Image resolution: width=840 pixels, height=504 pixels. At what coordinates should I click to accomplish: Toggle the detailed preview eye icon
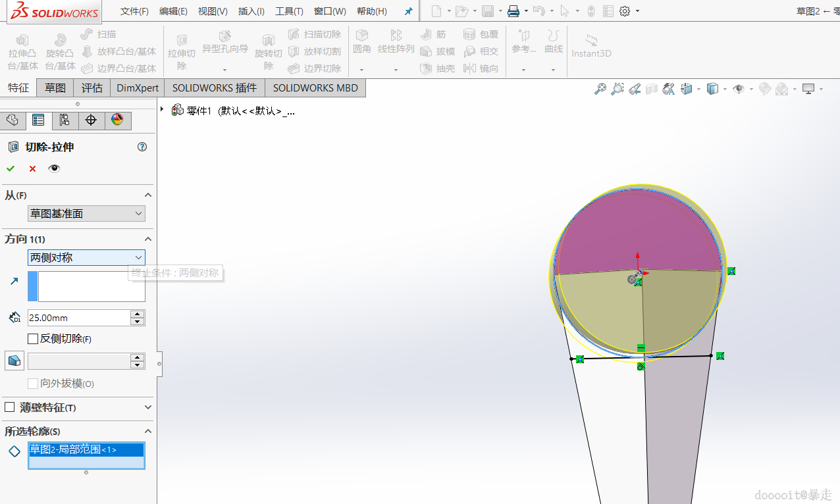coord(54,168)
